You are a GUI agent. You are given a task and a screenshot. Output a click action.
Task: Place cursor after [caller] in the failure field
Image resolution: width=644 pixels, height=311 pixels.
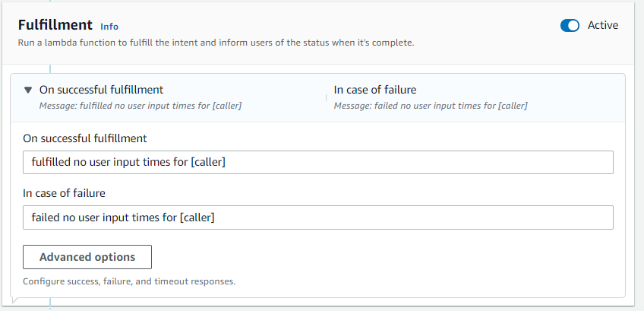point(215,217)
